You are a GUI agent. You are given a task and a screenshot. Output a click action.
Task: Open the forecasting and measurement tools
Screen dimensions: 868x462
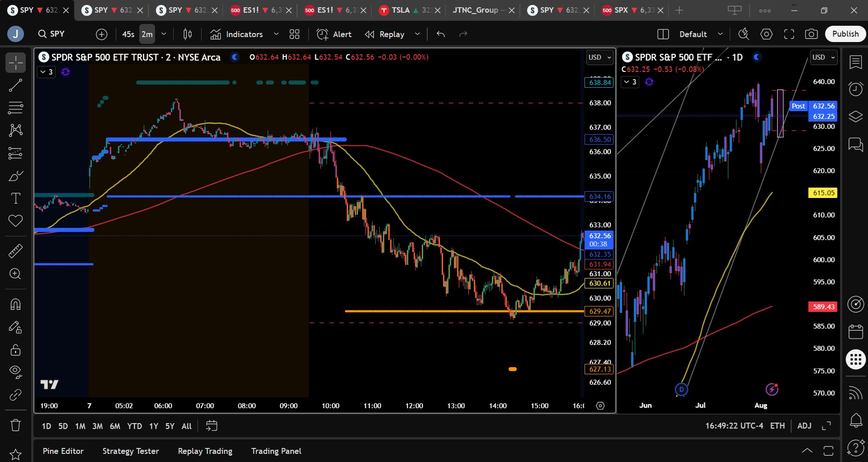tap(15, 153)
